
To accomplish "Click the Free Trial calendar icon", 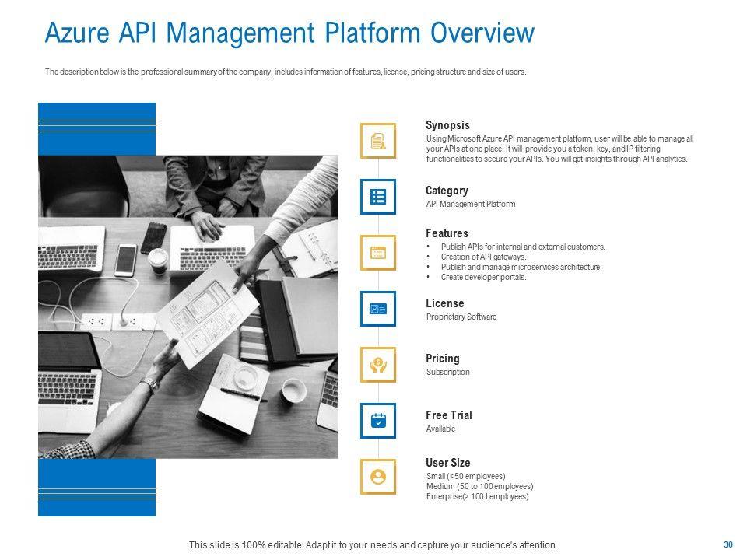I will (378, 421).
